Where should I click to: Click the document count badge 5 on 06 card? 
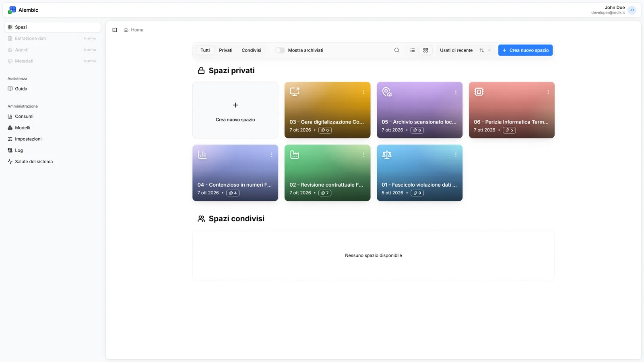(509, 130)
